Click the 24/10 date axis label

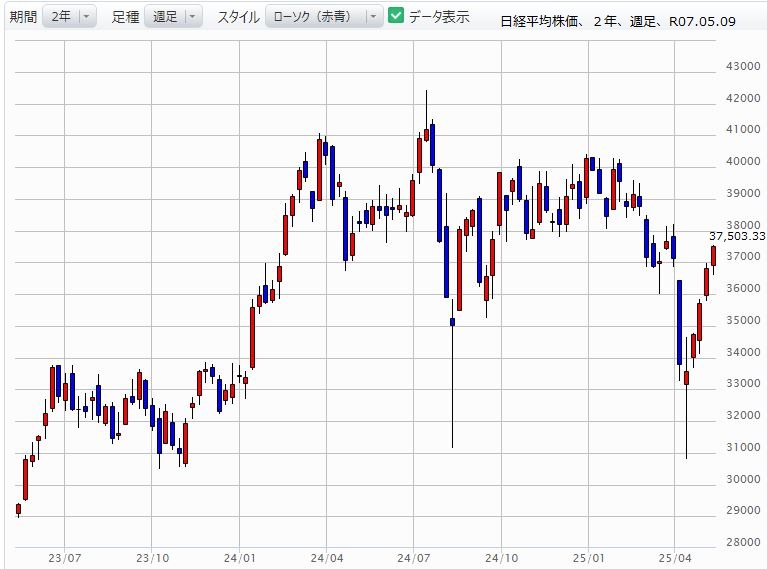point(501,558)
